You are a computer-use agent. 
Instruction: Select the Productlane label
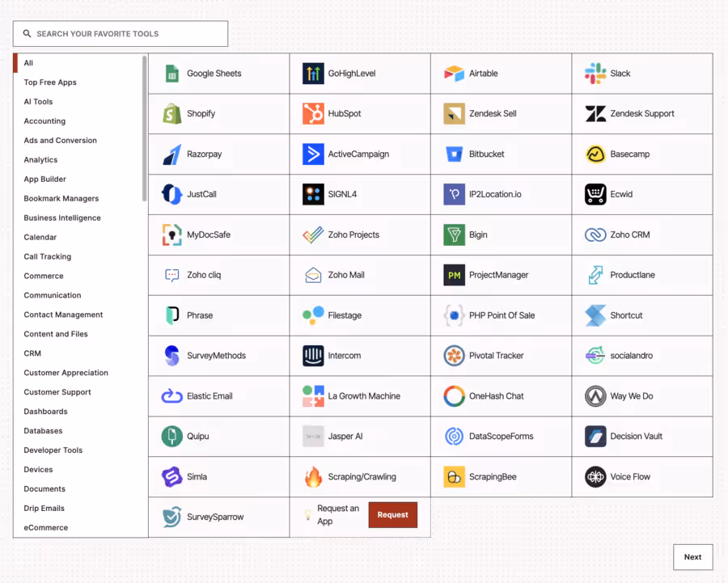[x=633, y=275]
